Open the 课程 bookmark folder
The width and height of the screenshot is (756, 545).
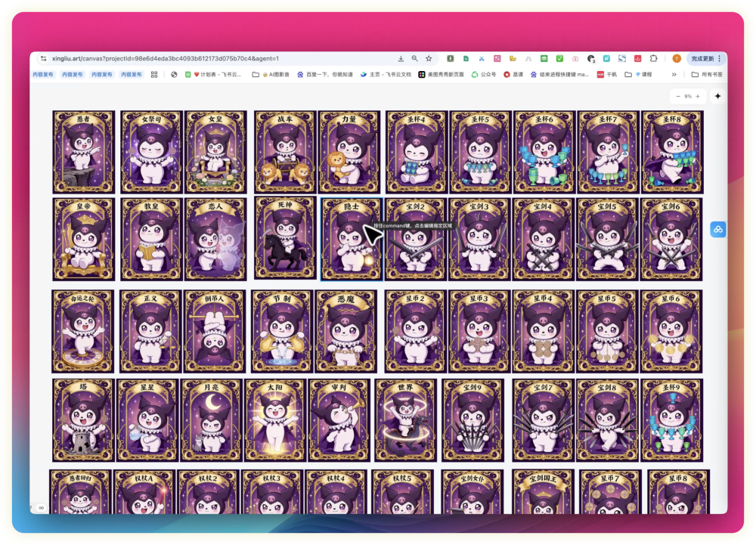638,75
